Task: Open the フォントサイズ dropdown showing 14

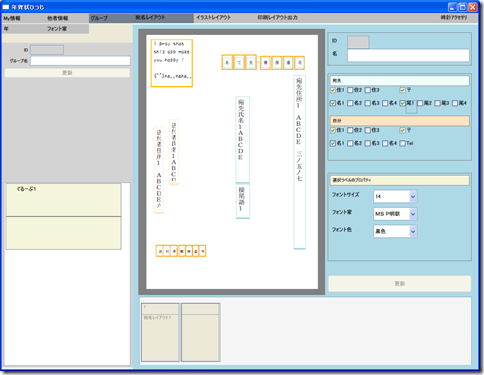Action: tap(395, 196)
